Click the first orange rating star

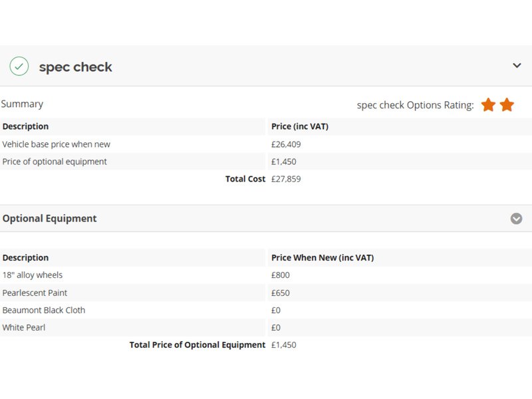(x=488, y=105)
